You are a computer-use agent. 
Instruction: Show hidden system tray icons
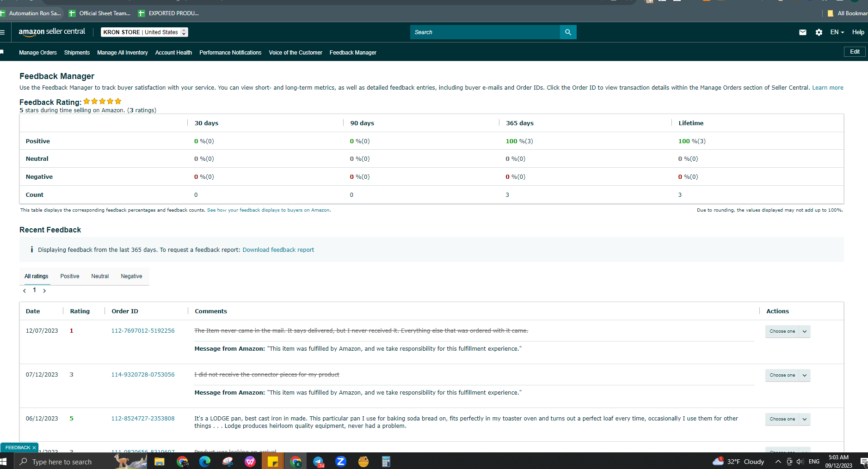(778, 462)
